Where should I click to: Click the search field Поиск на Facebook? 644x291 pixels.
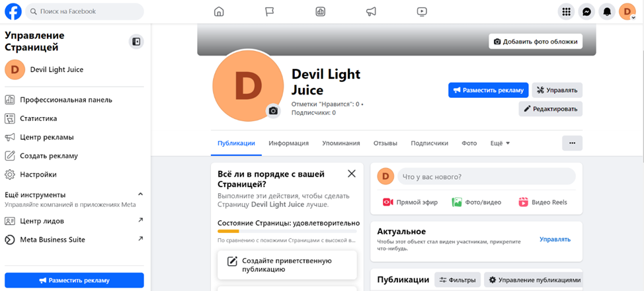[x=85, y=11]
